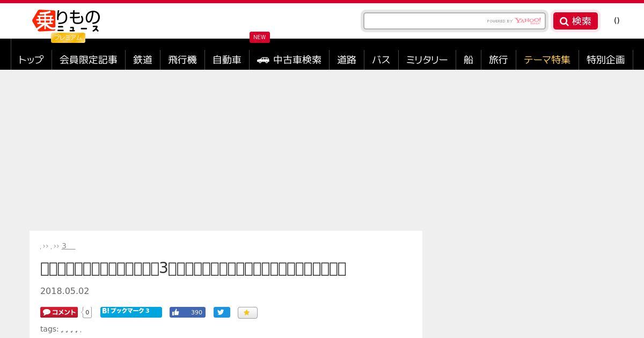Screen dimensions: 644x338
Task: Click the コメント comment button
Action: [59, 312]
